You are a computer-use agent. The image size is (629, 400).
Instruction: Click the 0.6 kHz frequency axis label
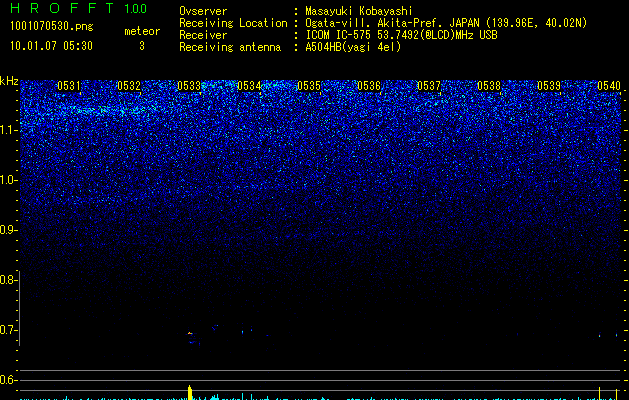click(x=8, y=380)
